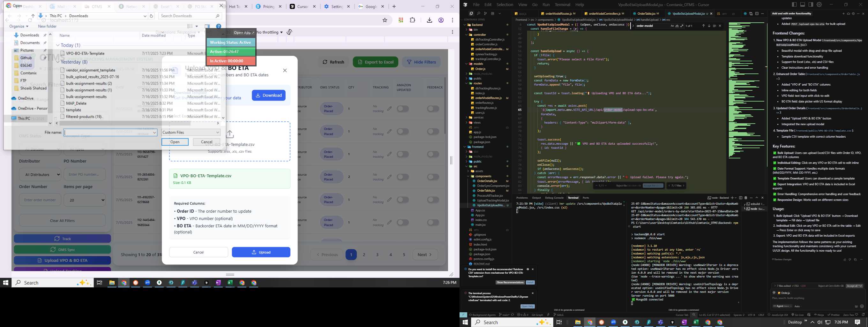Collapse the Yesterday group in file list
This screenshot has width=868, height=327.
click(58, 62)
